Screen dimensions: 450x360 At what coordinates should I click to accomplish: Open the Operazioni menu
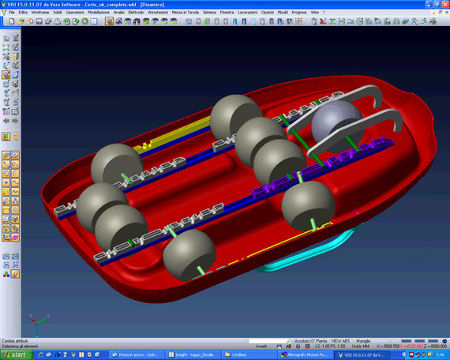(x=75, y=12)
